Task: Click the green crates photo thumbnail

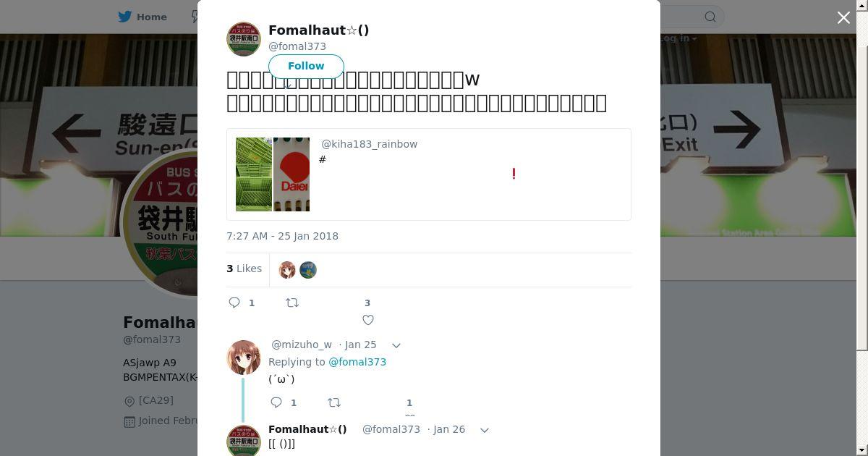Action: [x=254, y=174]
